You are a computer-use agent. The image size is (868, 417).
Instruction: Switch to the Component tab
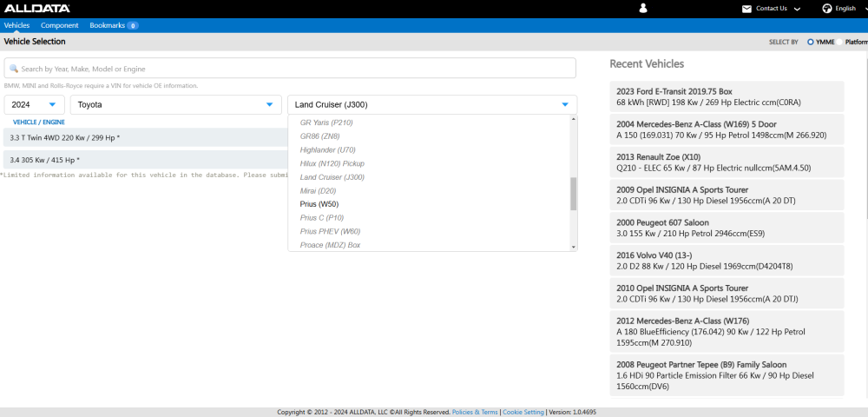60,26
